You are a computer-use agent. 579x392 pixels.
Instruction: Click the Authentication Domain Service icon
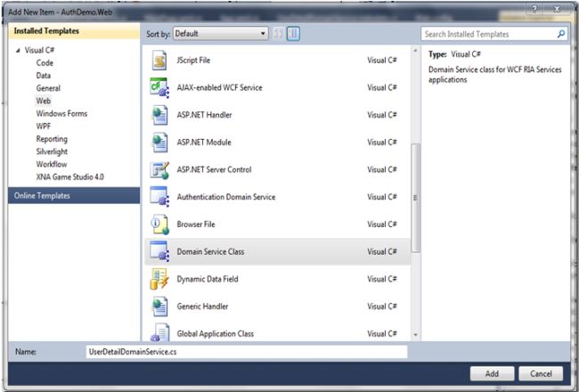[x=159, y=197]
